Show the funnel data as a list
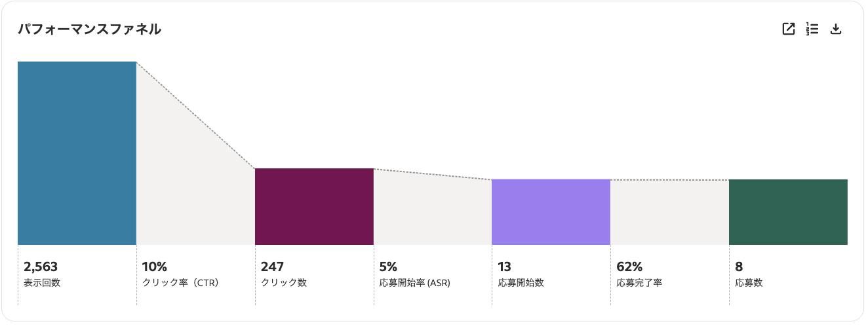868x328 pixels. (x=812, y=29)
